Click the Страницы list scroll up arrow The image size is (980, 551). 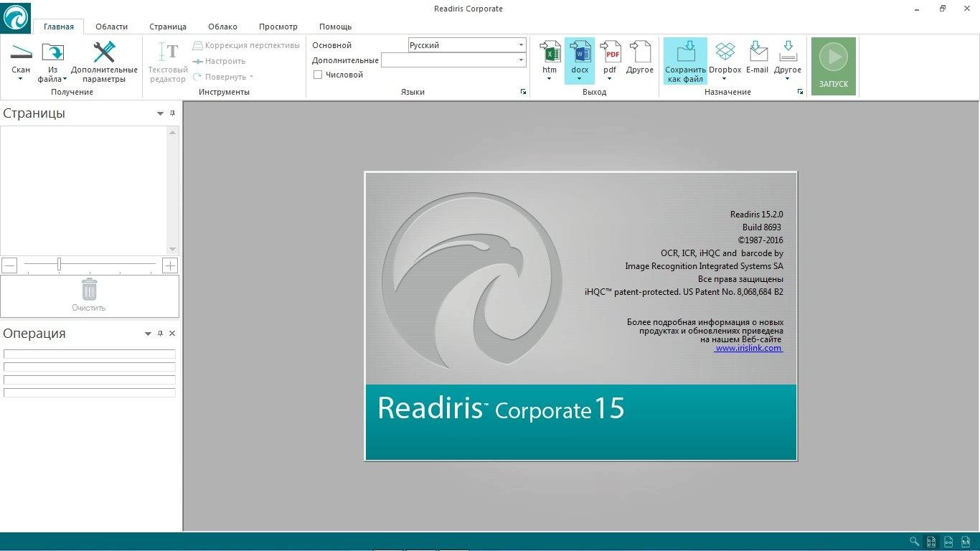pyautogui.click(x=172, y=132)
